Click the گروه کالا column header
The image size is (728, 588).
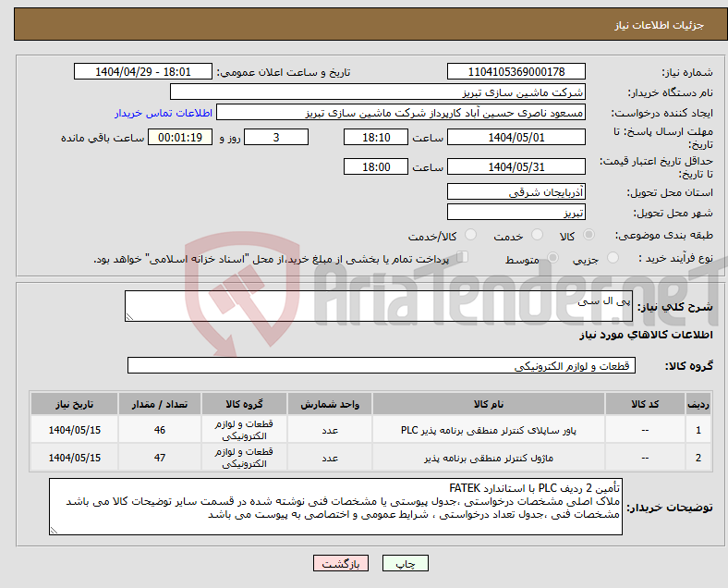[244, 404]
